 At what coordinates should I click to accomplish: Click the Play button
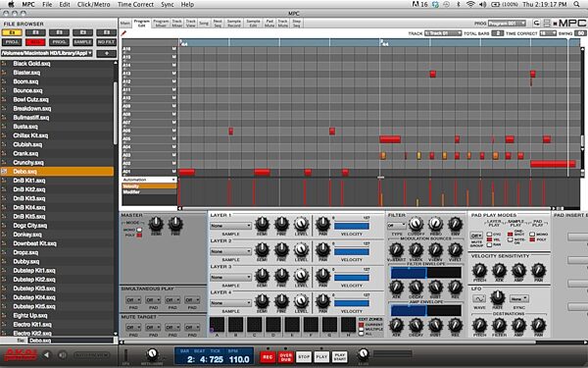click(321, 357)
